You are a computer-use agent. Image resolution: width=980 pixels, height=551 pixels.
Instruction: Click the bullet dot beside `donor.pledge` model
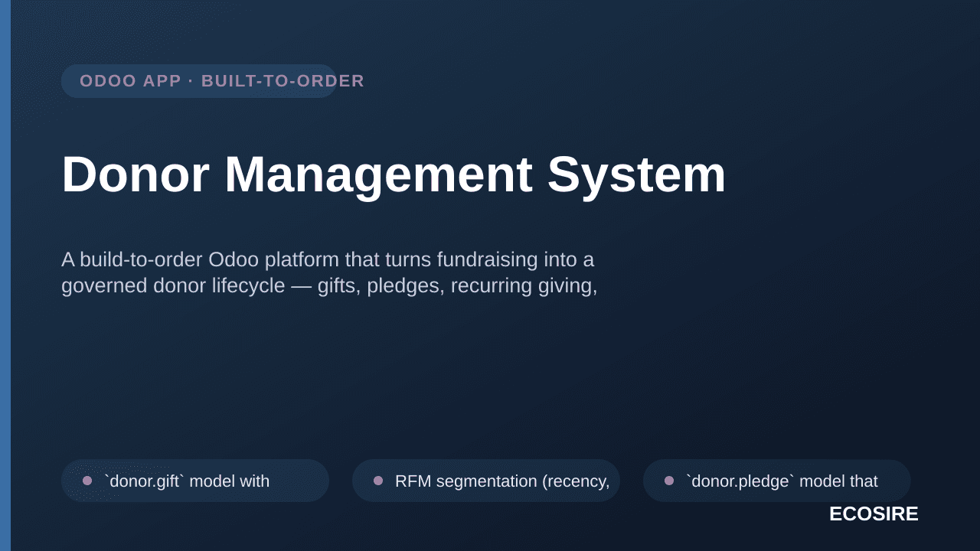point(669,481)
